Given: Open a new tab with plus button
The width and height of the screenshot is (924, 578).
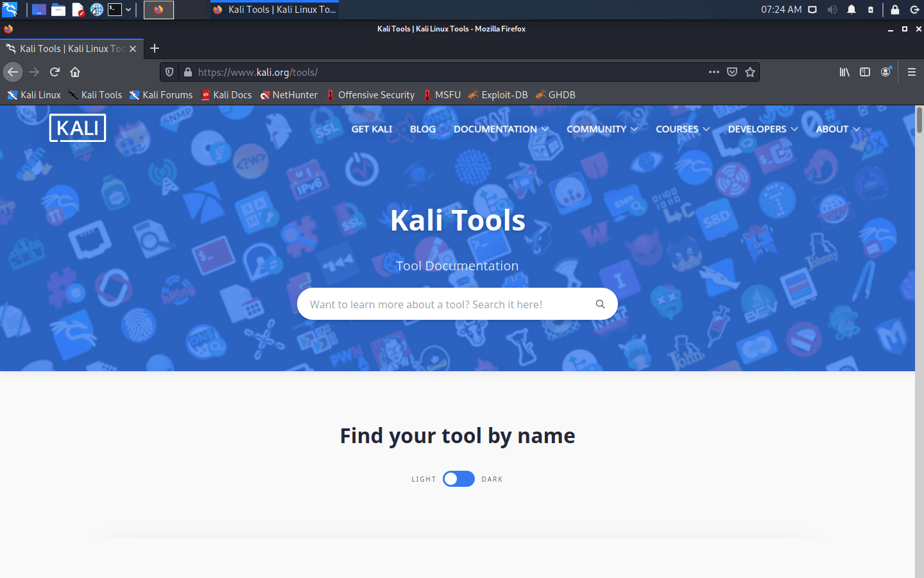Looking at the screenshot, I should 155,49.
